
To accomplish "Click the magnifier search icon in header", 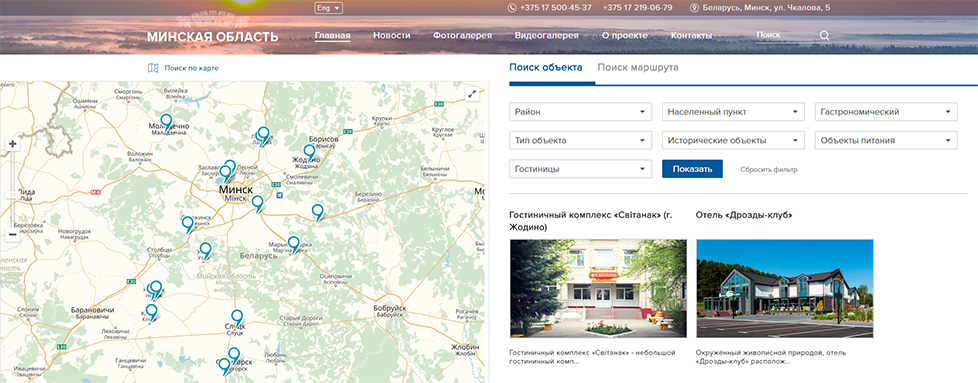I will point(825,36).
